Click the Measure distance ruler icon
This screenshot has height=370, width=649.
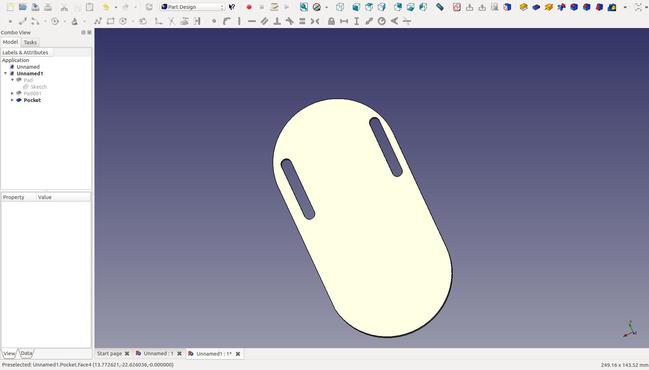(x=440, y=7)
